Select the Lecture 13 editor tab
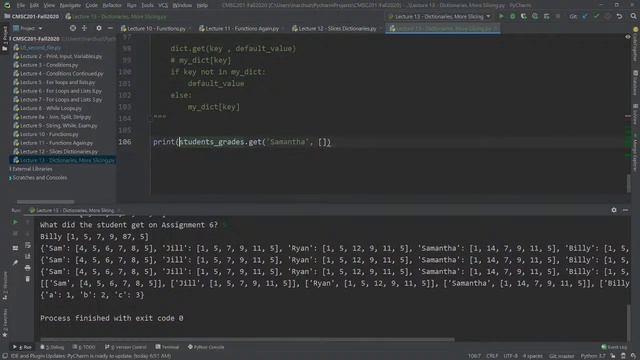 [442, 29]
